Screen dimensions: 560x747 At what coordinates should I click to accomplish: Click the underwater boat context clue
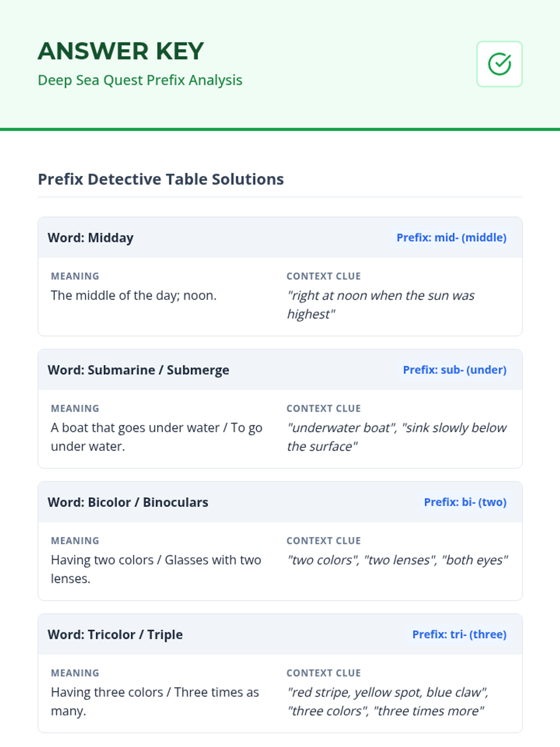click(397, 437)
